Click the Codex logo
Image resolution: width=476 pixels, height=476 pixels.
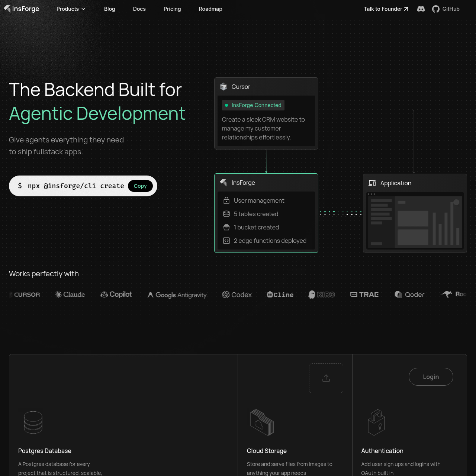pos(237,295)
